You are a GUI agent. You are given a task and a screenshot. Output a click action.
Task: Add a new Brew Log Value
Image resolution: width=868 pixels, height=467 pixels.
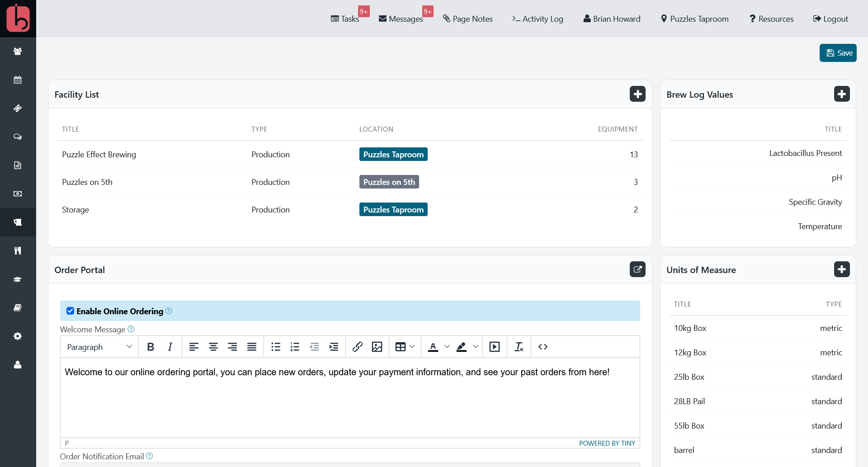click(842, 94)
